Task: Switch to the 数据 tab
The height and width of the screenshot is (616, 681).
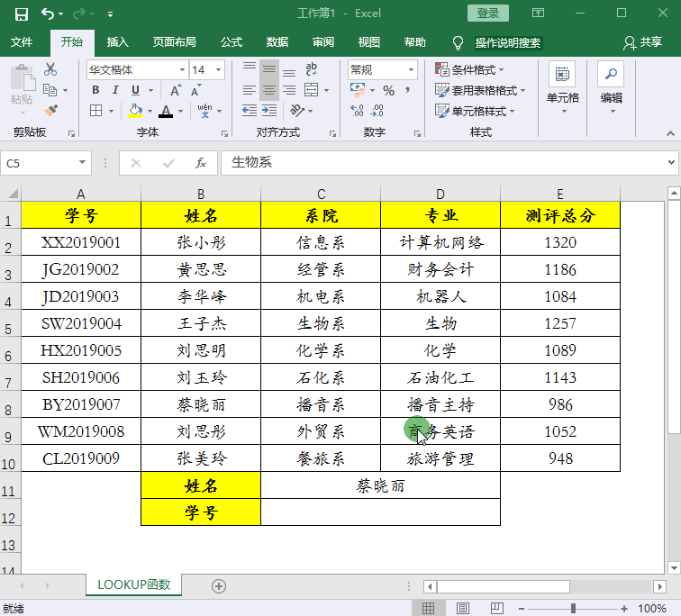Action: coord(277,42)
